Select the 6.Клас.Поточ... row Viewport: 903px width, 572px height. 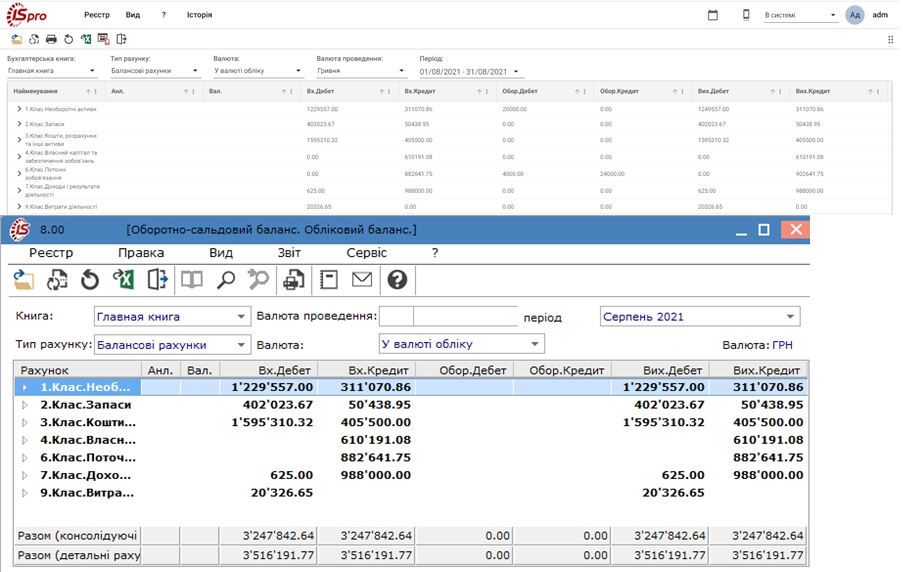[411, 457]
